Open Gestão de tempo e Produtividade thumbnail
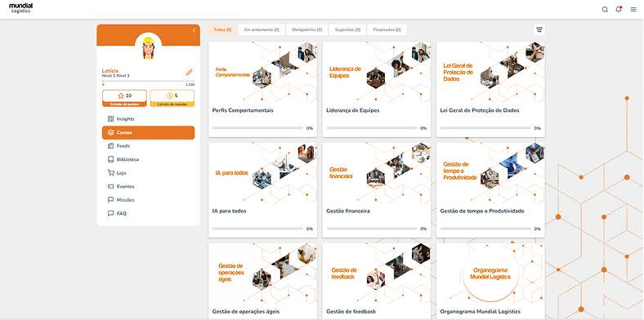Viewport: 644px width, 320px height. (x=490, y=173)
